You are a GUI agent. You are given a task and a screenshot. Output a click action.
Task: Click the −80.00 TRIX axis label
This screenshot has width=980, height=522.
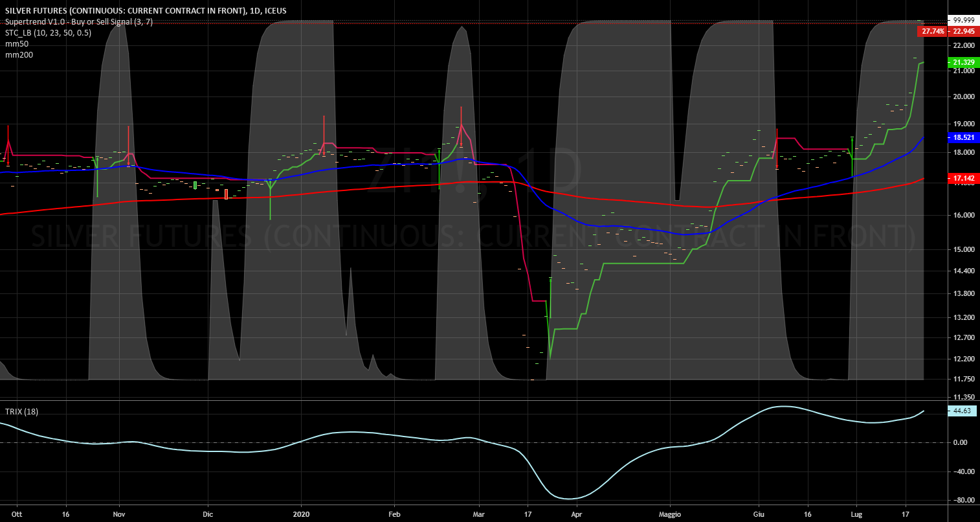coord(963,500)
